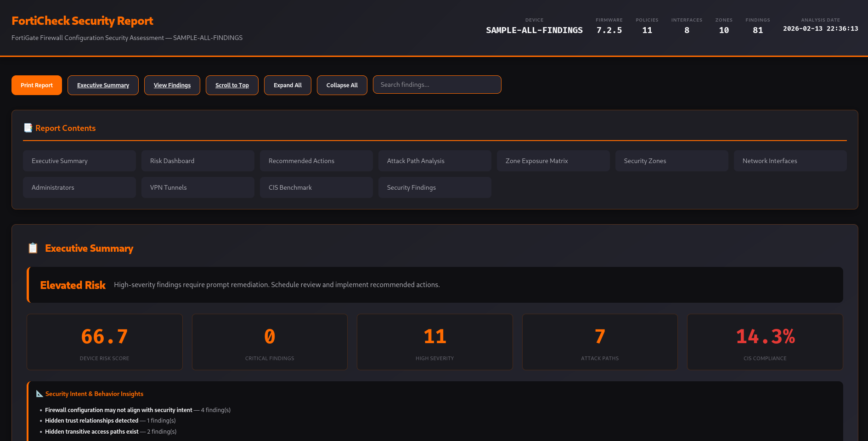The width and height of the screenshot is (868, 441).
Task: Open Executive Summary in Report Contents
Action: tap(79, 161)
